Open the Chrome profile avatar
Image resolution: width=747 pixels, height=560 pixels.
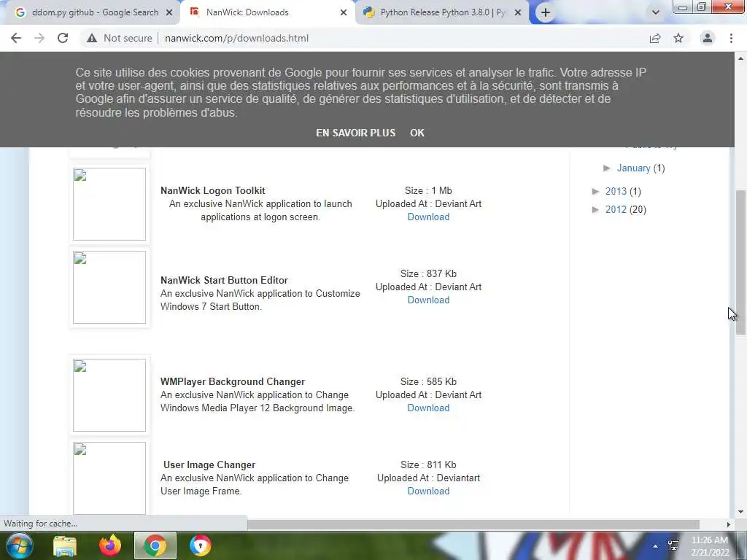tap(708, 38)
